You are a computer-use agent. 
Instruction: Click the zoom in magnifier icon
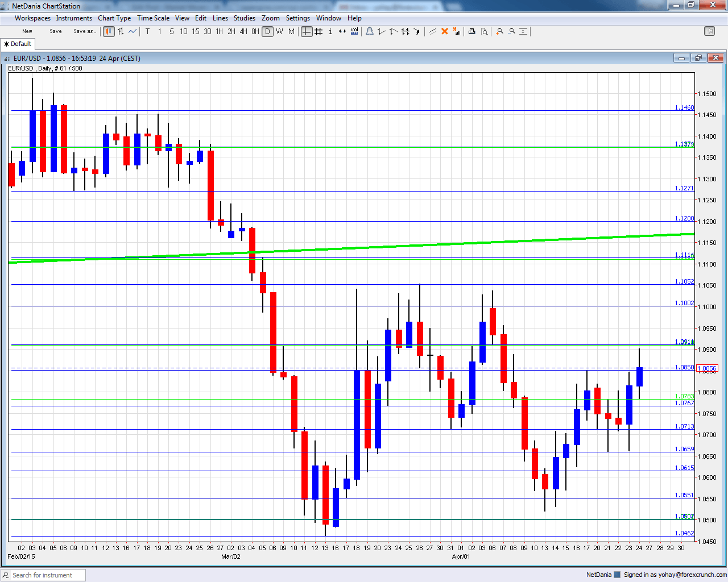pyautogui.click(x=499, y=31)
